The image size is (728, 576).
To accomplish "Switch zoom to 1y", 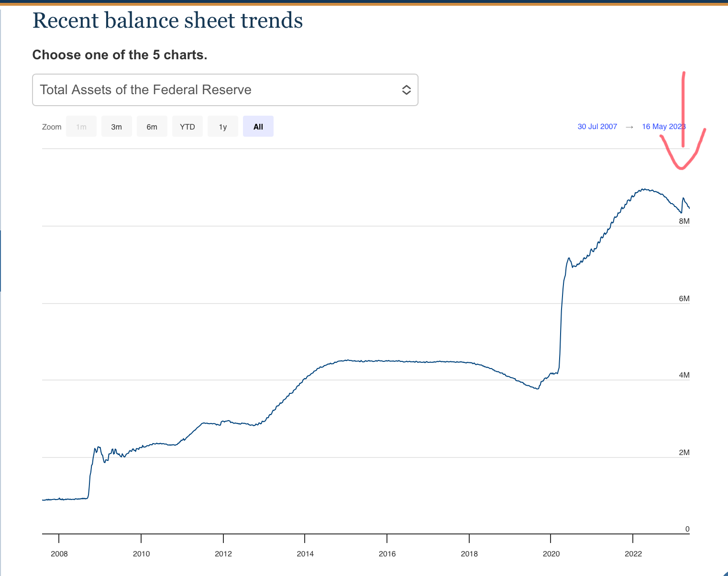I will tap(223, 127).
